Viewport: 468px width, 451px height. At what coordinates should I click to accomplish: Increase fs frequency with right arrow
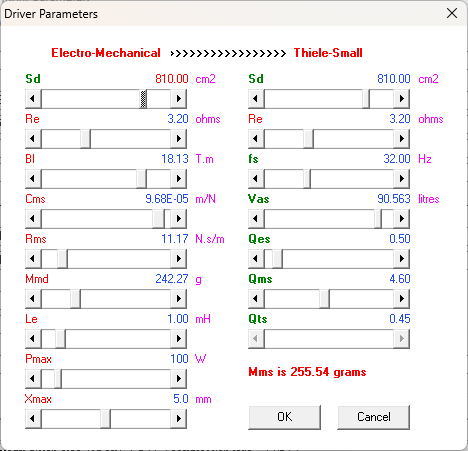[x=402, y=179]
